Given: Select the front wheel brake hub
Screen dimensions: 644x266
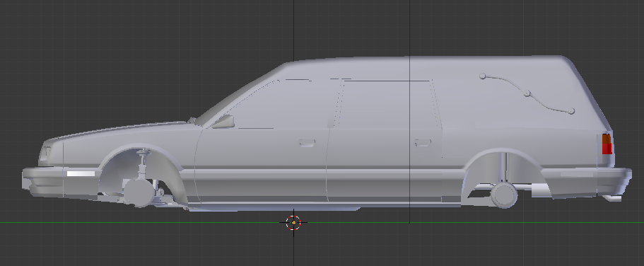Looking at the screenshot, I should (x=139, y=192).
